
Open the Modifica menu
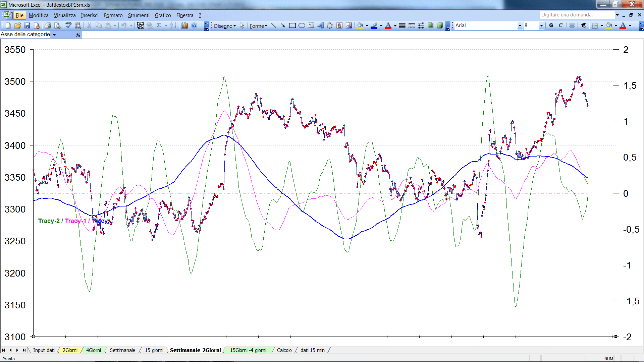(x=39, y=15)
